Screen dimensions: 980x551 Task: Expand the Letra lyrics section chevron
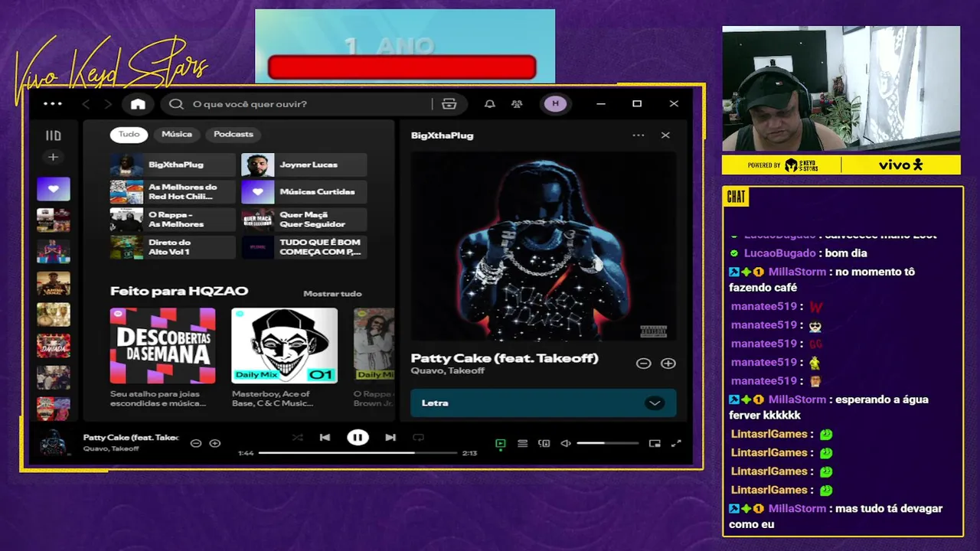click(x=655, y=403)
